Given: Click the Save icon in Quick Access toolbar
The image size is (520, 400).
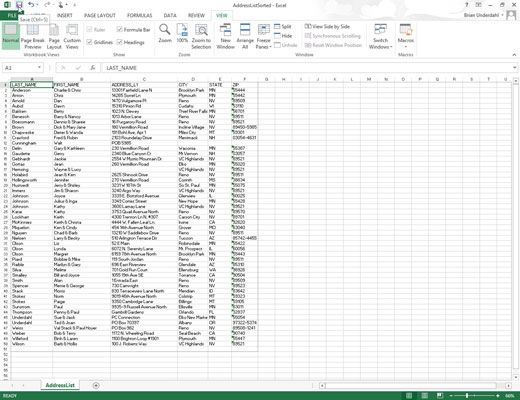Looking at the screenshot, I should click(x=19, y=5).
